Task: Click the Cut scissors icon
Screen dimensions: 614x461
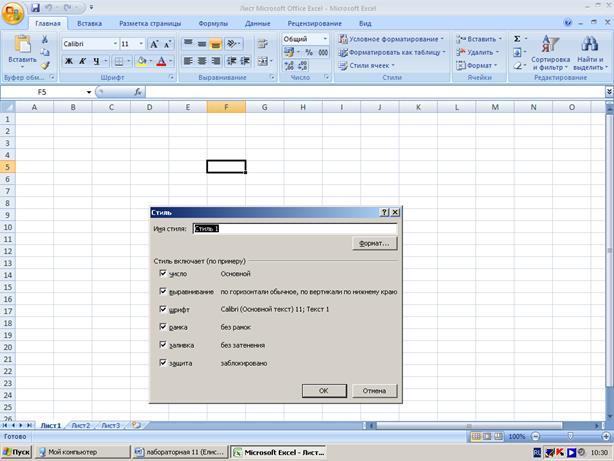Action: 45,39
